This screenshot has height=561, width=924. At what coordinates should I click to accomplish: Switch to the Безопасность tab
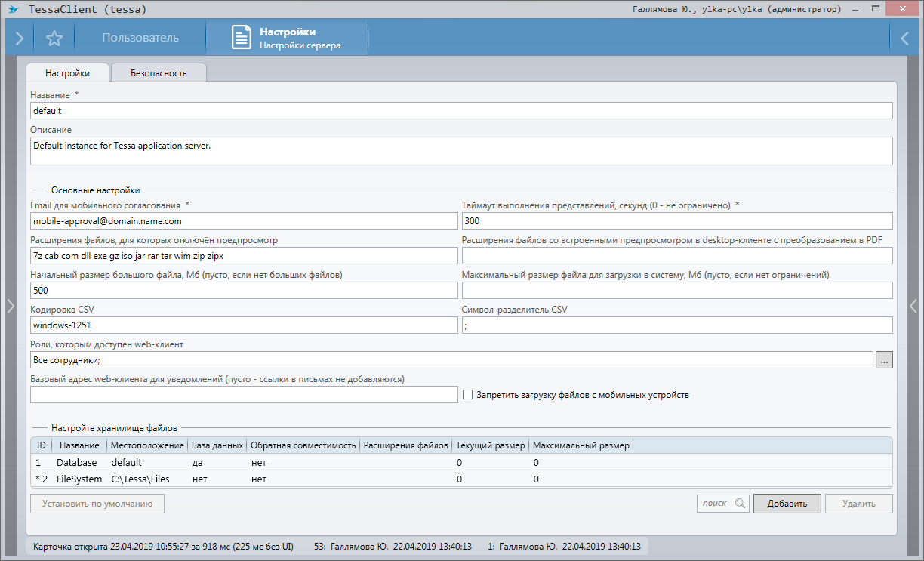159,73
